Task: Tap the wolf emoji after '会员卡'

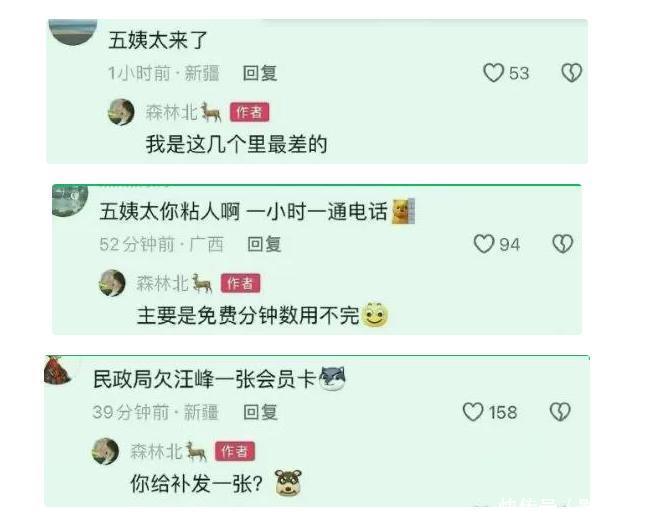Action: (332, 378)
